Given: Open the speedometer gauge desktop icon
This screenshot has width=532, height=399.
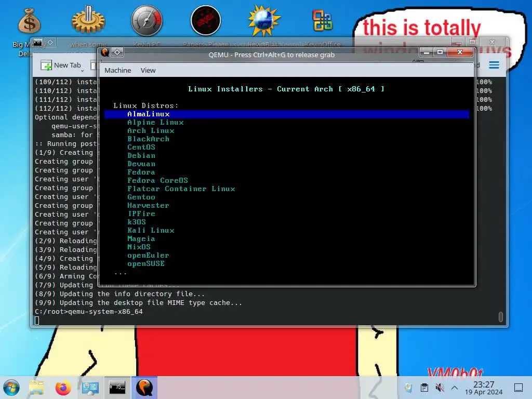Looking at the screenshot, I should 147,20.
